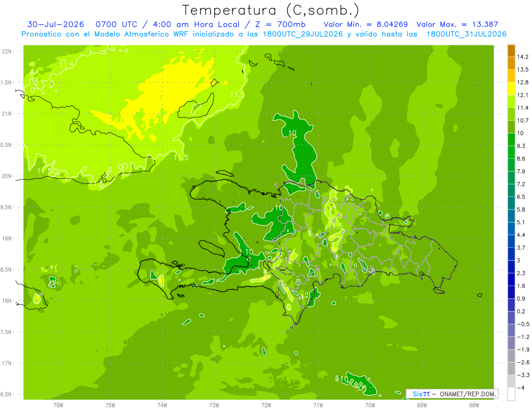
Task: Click the '8.6' legend value
Action: click(x=521, y=159)
